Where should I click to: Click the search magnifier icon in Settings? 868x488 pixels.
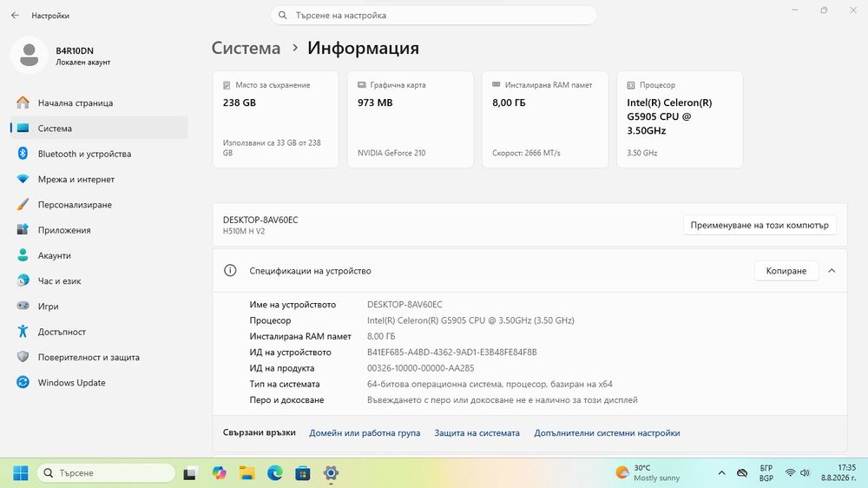pyautogui.click(x=282, y=16)
